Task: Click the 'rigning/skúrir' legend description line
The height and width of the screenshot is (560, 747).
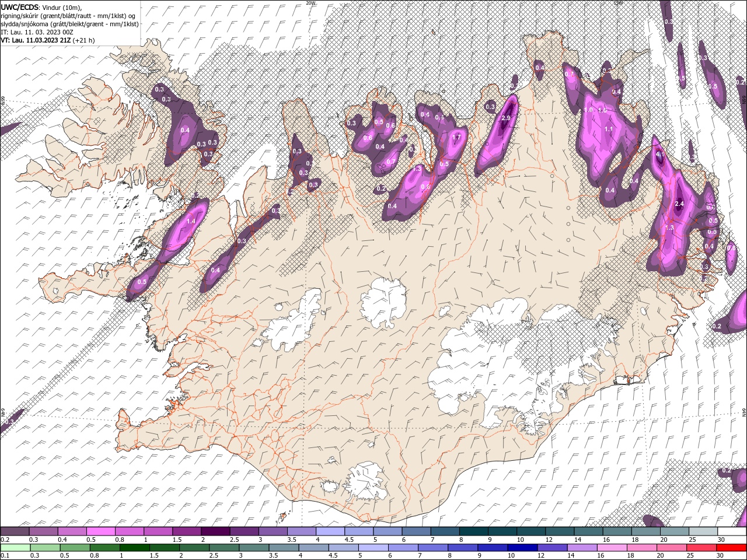Action: [68, 16]
